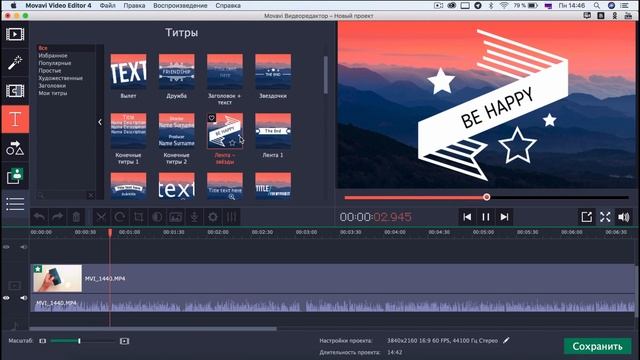Collapse the titles category panel chevron

pos(100,122)
